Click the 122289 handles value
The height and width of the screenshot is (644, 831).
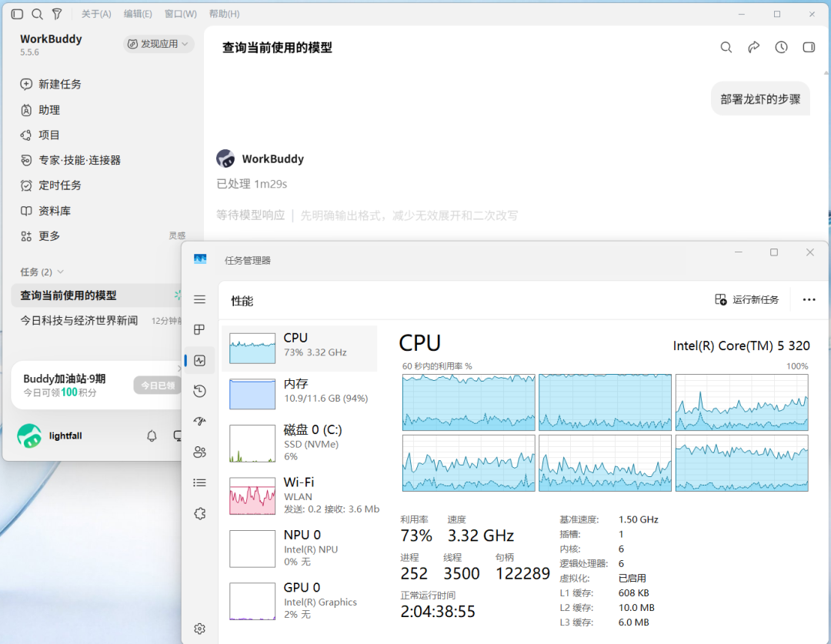click(522, 573)
